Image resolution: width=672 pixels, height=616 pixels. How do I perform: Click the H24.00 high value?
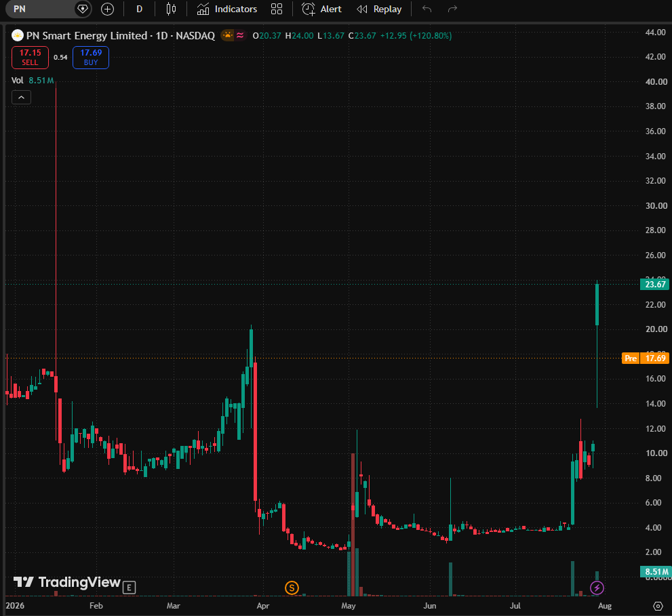pyautogui.click(x=299, y=35)
